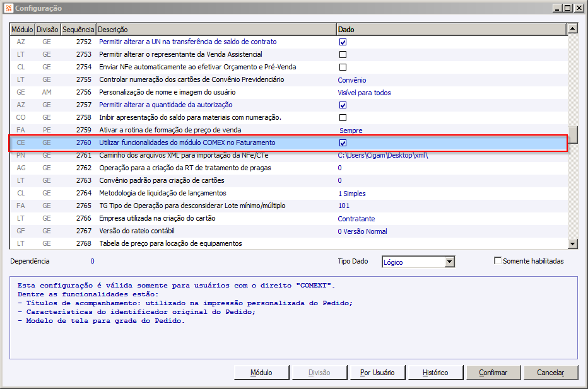Image resolution: width=588 pixels, height=389 pixels.
Task: Open the Por Usuário button
Action: 377,373
